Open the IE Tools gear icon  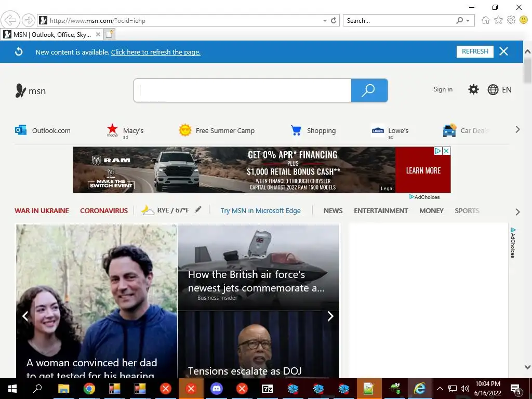[511, 20]
